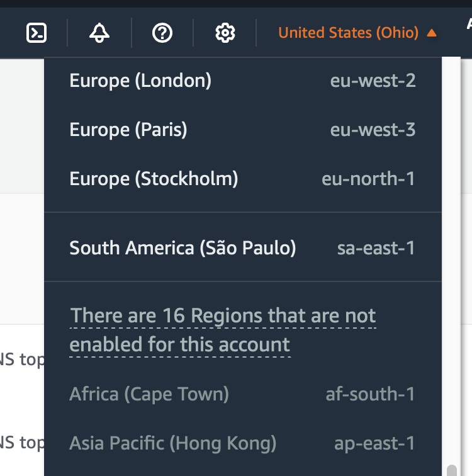
Task: Choose the Europe (Stockholm) region
Action: tap(154, 179)
